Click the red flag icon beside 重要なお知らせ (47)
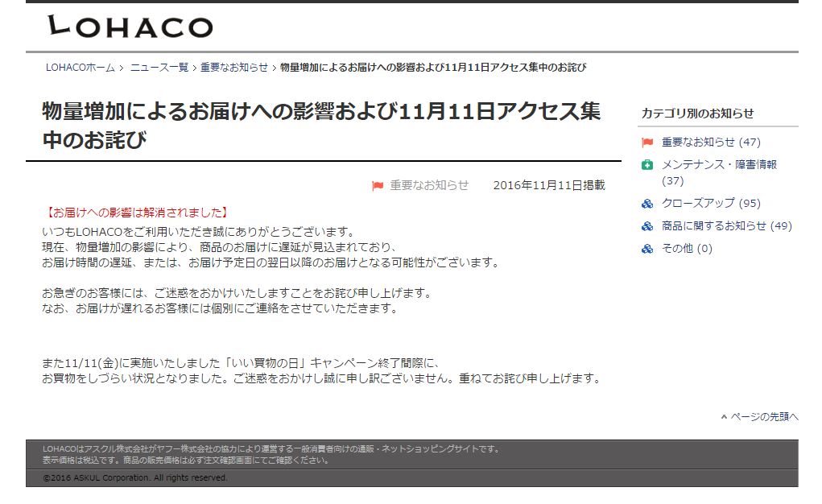This screenshot has height=504, width=822. (647, 143)
